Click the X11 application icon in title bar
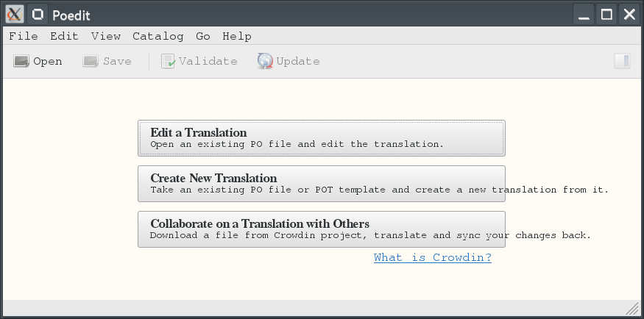Viewport: 644px width, 319px height. tap(15, 14)
